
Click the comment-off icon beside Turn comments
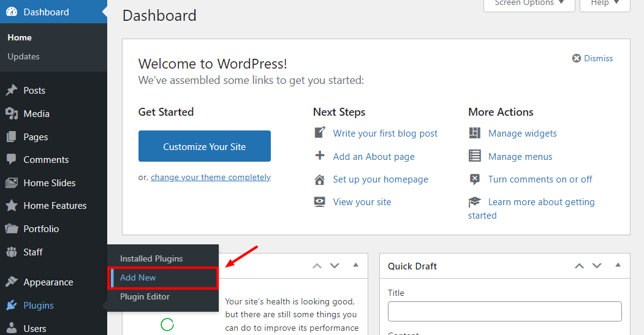(x=475, y=179)
